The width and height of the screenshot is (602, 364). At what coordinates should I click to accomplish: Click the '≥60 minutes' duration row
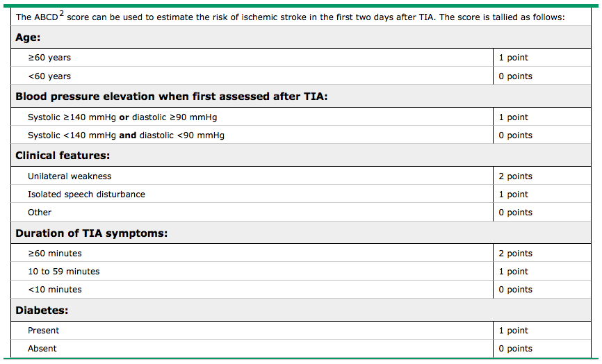click(x=55, y=254)
